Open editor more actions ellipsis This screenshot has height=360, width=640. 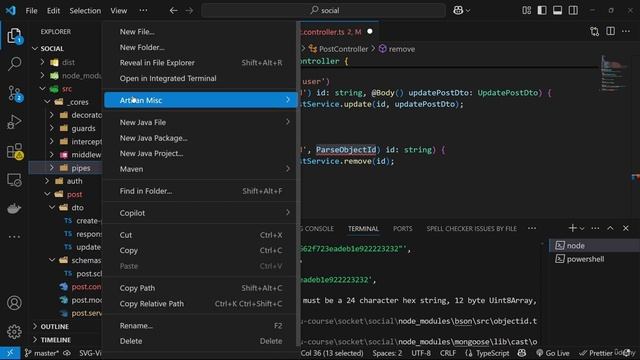coord(626,31)
